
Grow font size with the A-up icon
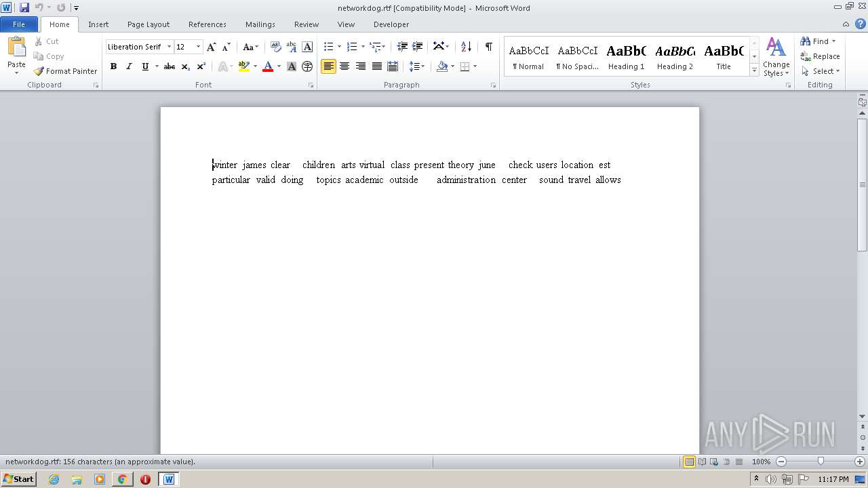click(212, 47)
